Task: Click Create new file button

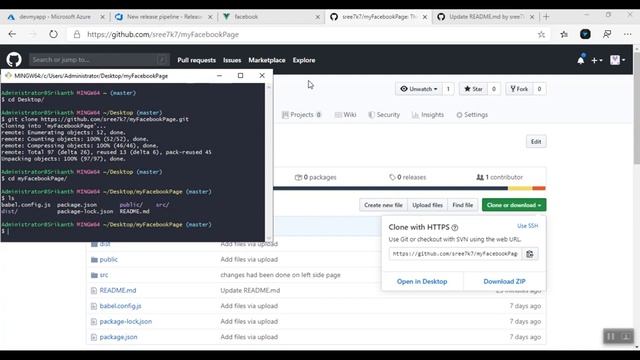Action: click(383, 205)
